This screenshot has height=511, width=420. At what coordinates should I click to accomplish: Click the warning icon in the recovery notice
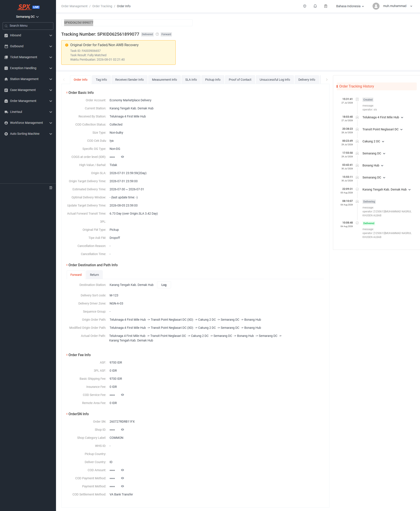[66, 45]
